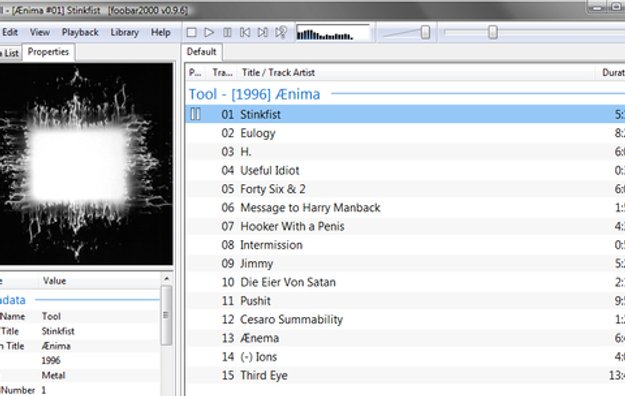Click the Stop playback button
This screenshot has height=396, width=625.
click(x=191, y=32)
